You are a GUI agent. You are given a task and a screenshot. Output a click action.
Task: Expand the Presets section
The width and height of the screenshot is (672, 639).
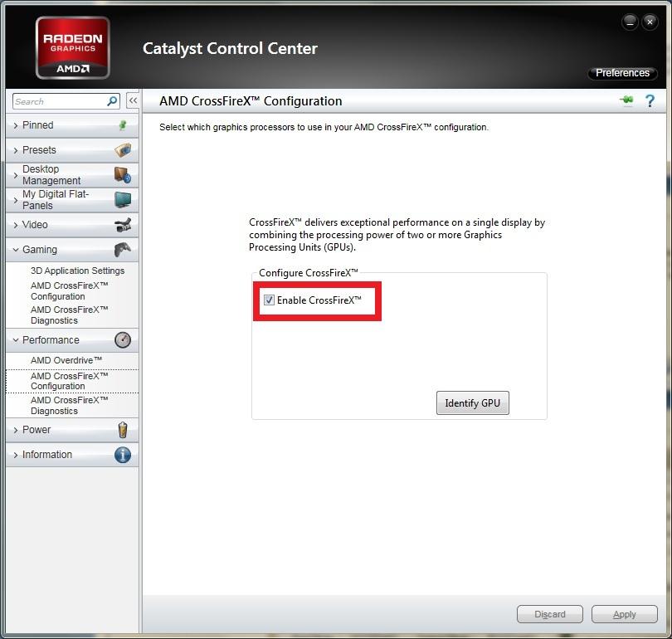72,150
